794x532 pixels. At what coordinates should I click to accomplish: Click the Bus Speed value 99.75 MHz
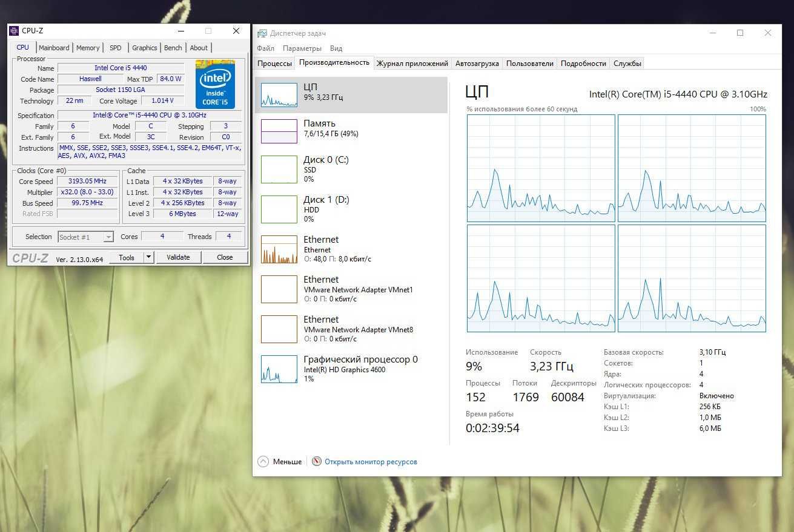tap(88, 203)
